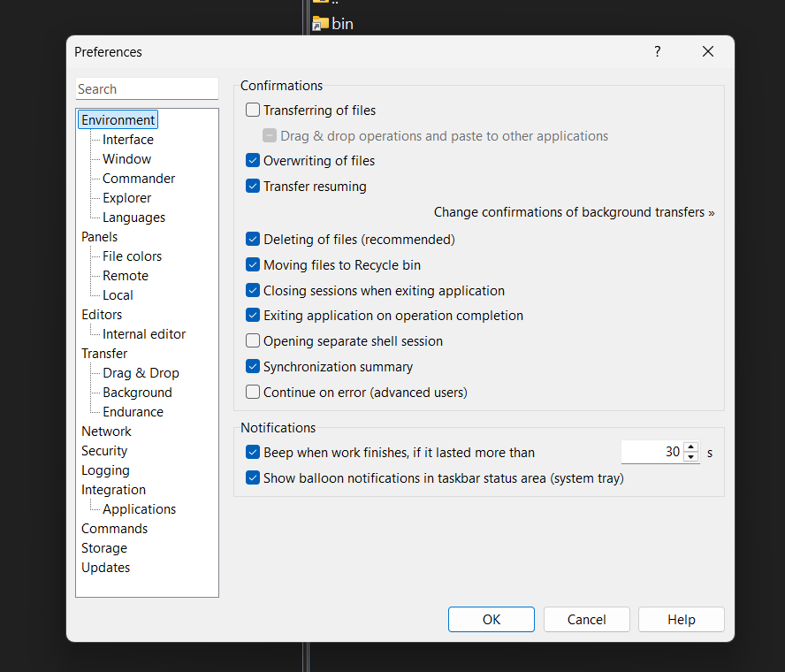Viewport: 785px width, 672px height.
Task: Disable Synchronization summary confirmation
Action: pos(253,367)
